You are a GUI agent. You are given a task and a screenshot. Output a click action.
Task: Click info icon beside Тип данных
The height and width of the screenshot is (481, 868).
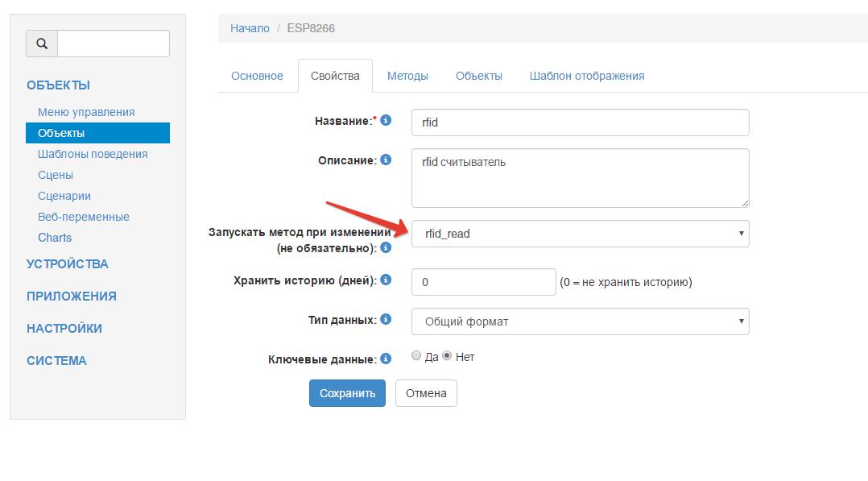point(386,319)
